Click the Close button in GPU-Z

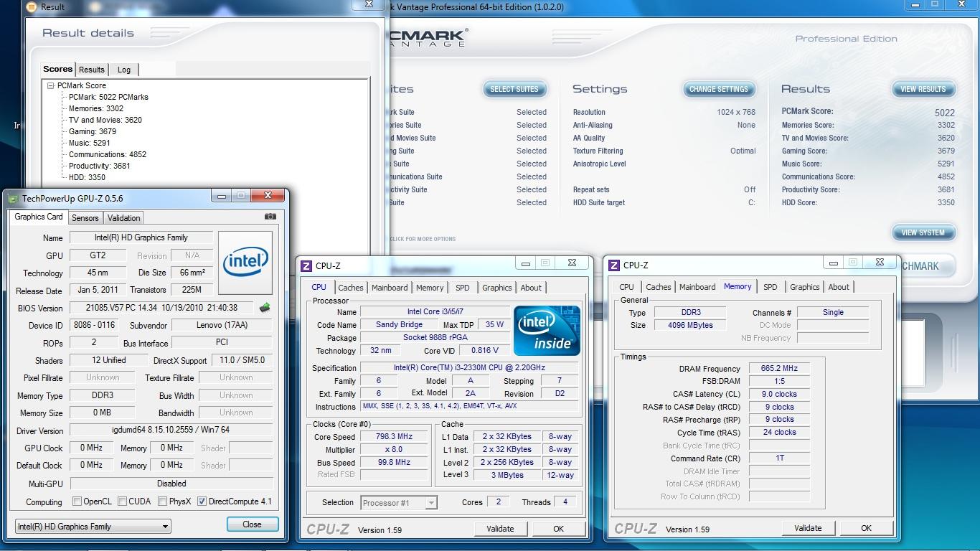252,524
